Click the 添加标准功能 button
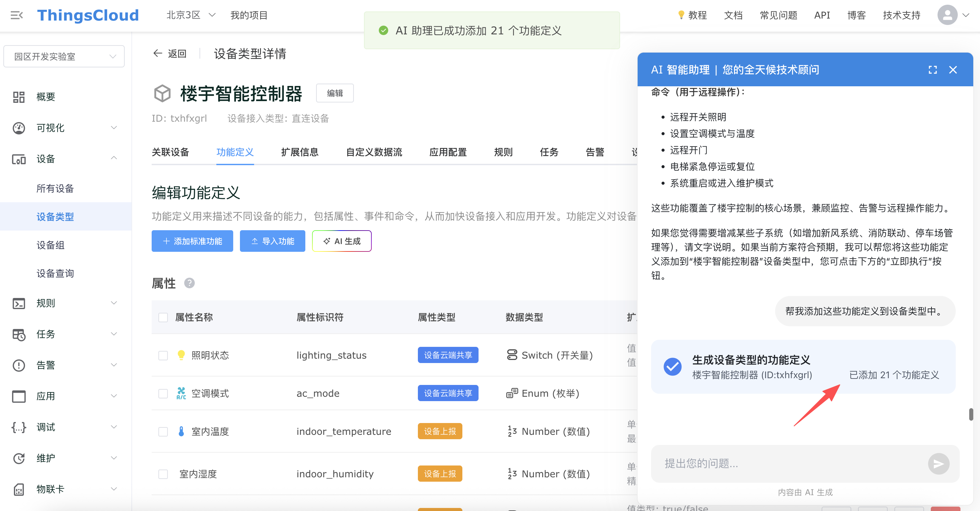Screen dimensions: 980x511 click(x=192, y=241)
